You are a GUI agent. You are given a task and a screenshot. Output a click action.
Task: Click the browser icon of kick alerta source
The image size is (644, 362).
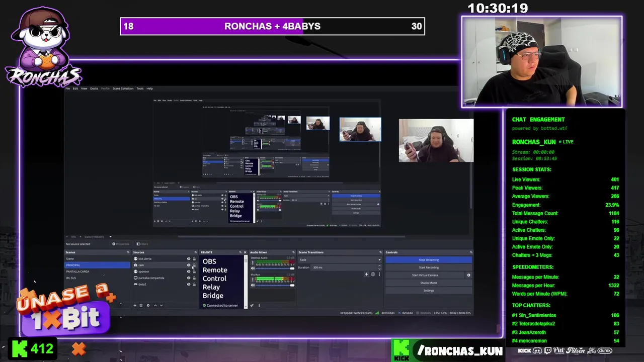pyautogui.click(x=135, y=258)
